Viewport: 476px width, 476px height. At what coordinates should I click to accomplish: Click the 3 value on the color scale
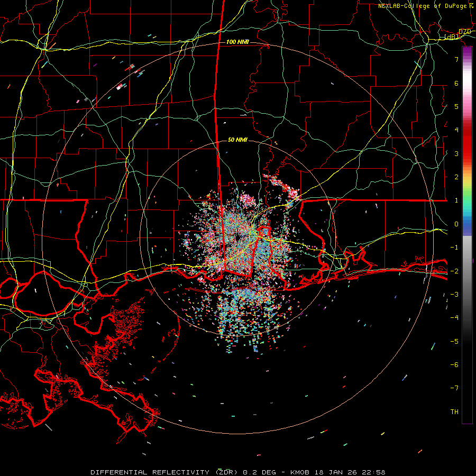[456, 153]
